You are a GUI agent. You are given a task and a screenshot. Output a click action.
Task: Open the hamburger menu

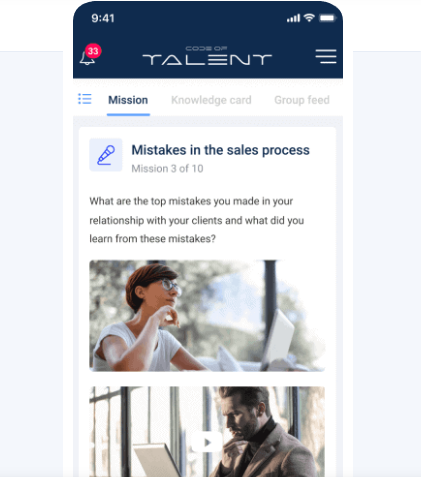[326, 56]
